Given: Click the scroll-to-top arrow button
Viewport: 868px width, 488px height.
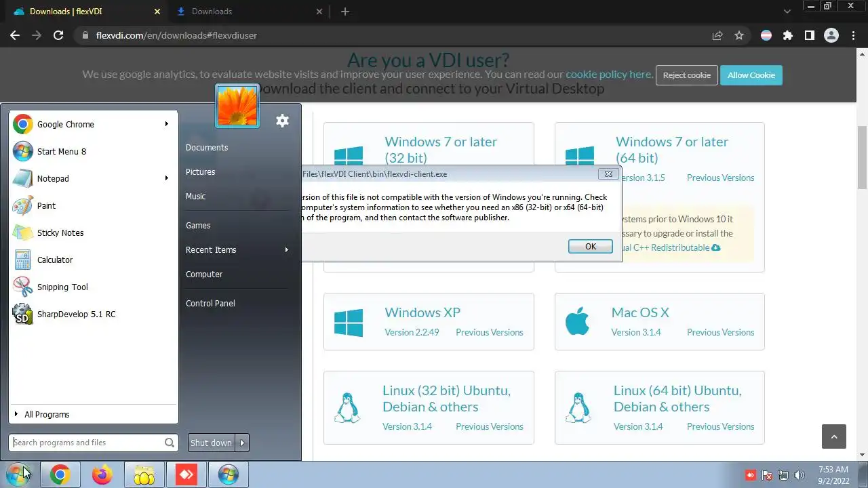Looking at the screenshot, I should [x=834, y=436].
